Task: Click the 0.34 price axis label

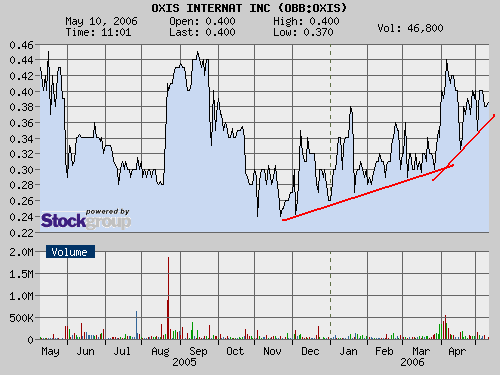Action: [x=22, y=139]
